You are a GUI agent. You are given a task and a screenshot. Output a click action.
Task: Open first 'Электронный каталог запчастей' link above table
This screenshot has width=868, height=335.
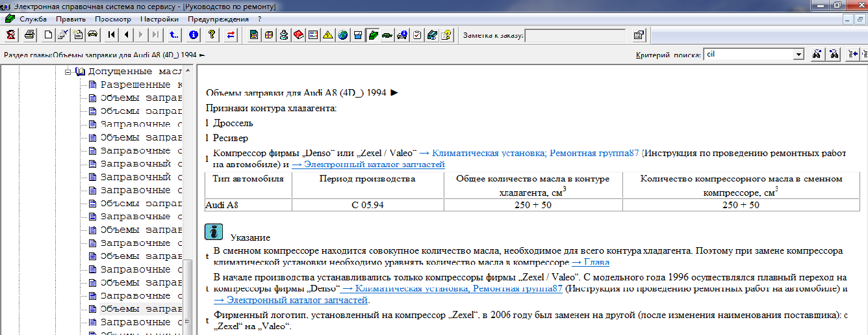point(368,165)
